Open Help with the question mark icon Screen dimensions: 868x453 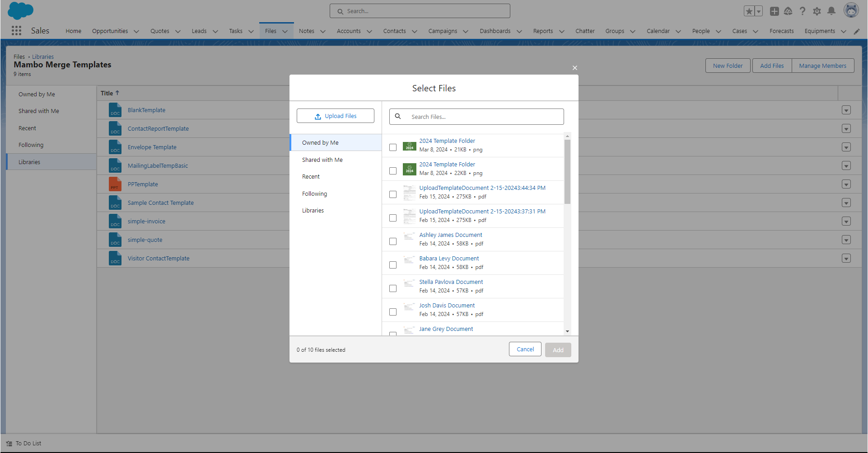tap(803, 11)
